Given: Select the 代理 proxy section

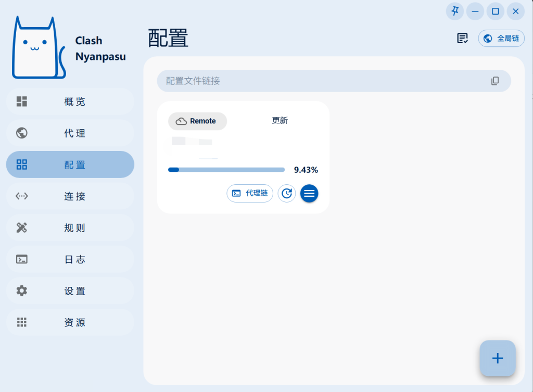Looking at the screenshot, I should 70,133.
